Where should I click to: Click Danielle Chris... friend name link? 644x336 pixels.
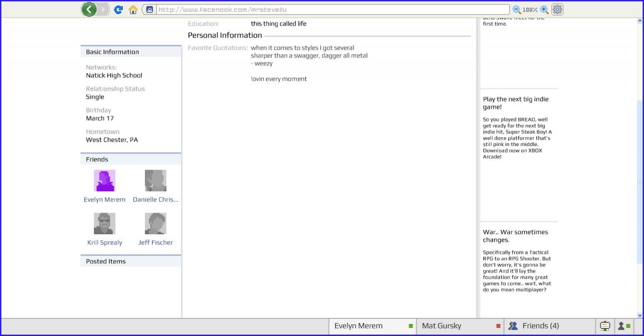[155, 199]
